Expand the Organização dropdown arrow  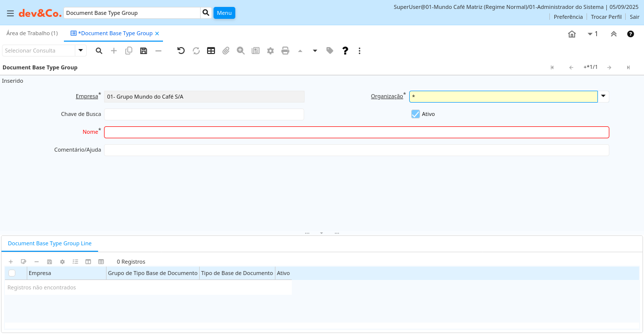603,96
